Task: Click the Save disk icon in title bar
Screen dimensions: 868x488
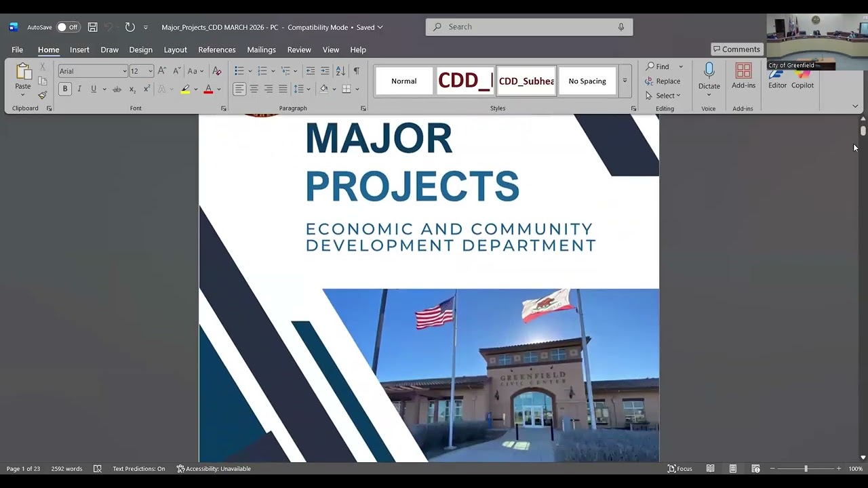Action: [93, 27]
